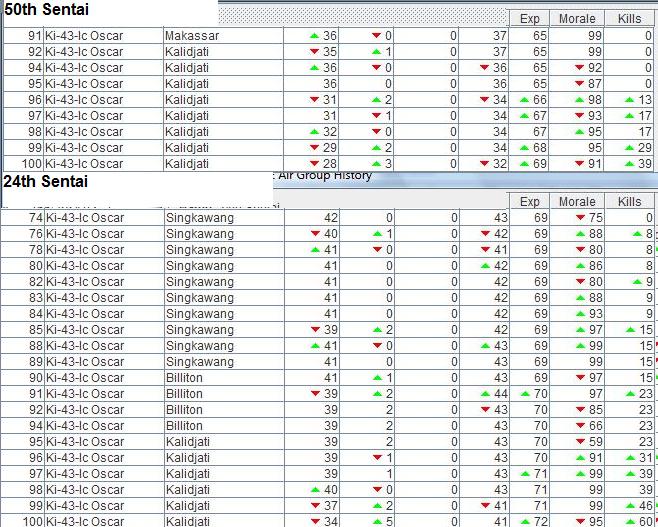Click kills value 15 in 24th Sentai row 85

tap(646, 330)
